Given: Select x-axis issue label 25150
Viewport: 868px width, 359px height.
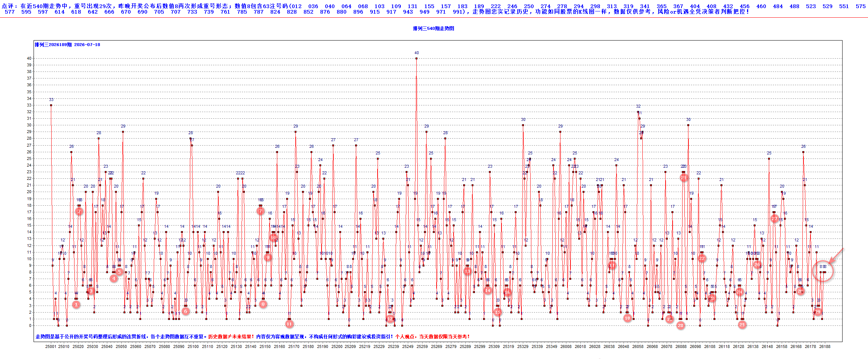Looking at the screenshot, I should point(265,346).
